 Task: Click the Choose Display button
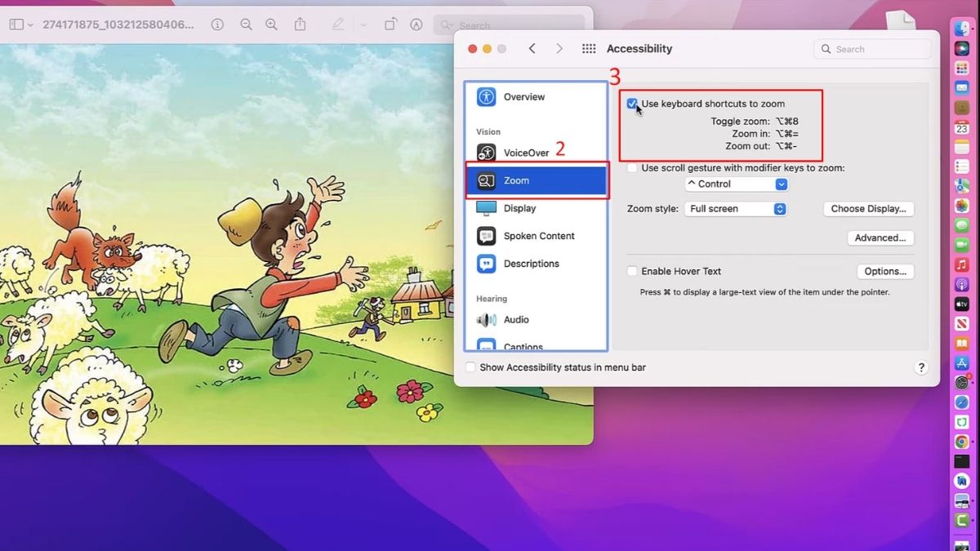868,209
